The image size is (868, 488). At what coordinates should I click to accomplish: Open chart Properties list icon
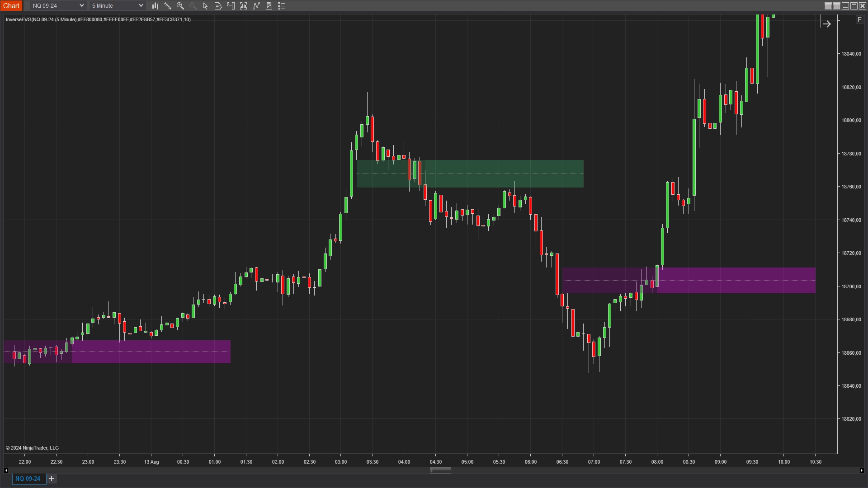tap(282, 6)
